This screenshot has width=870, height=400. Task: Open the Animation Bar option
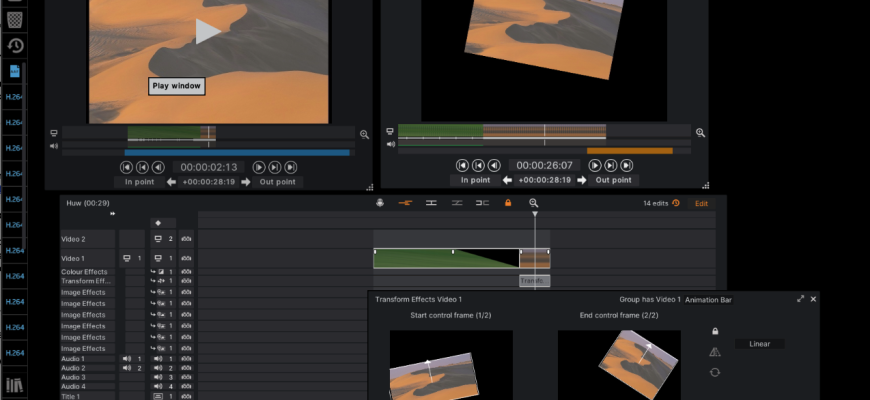[709, 300]
